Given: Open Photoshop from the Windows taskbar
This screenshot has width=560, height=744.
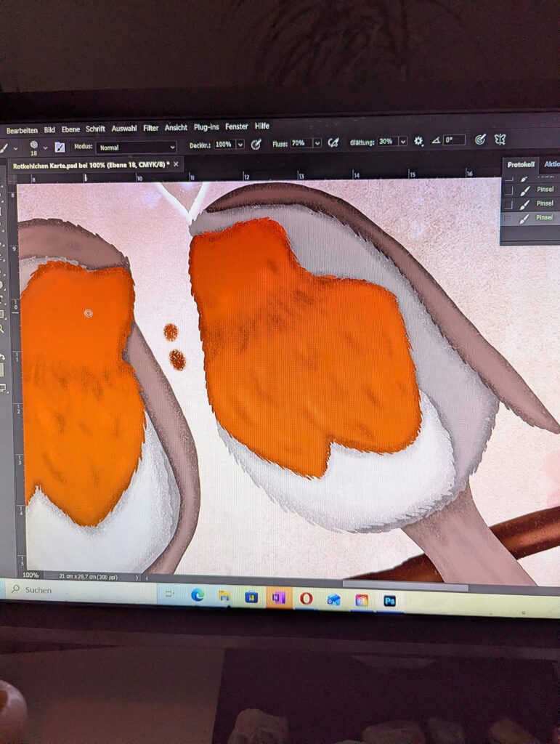Looking at the screenshot, I should (x=390, y=600).
